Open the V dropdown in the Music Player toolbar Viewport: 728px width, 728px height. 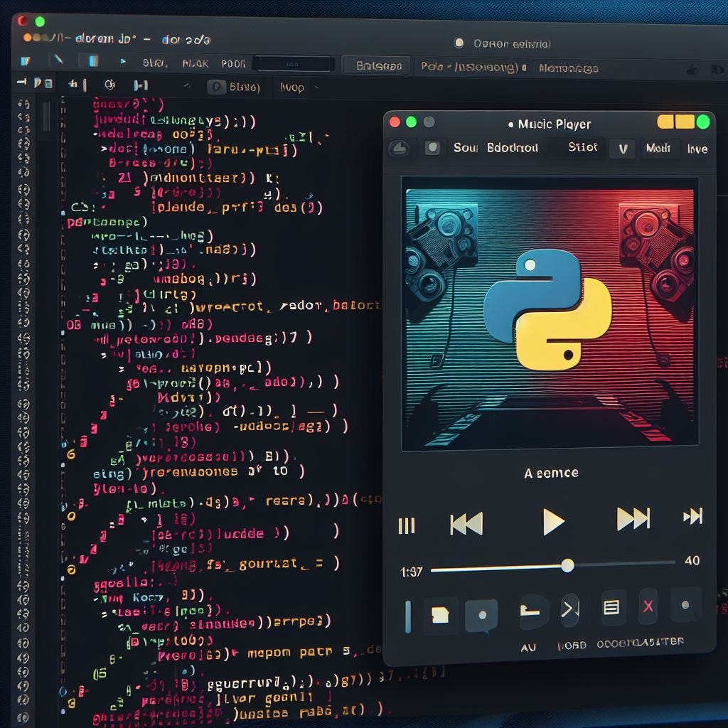tap(623, 149)
